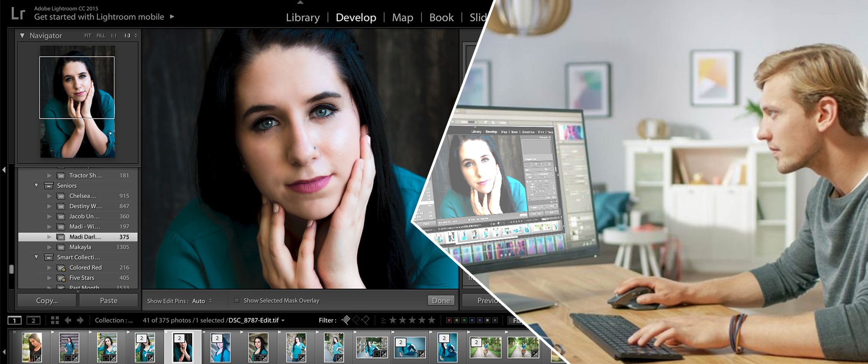Open the Book module
Screen dimensions: 868x364
coord(441,18)
